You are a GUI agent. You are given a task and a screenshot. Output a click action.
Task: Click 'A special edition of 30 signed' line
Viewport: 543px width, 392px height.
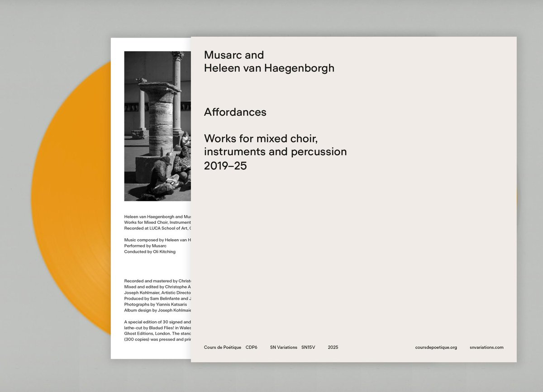click(x=157, y=322)
